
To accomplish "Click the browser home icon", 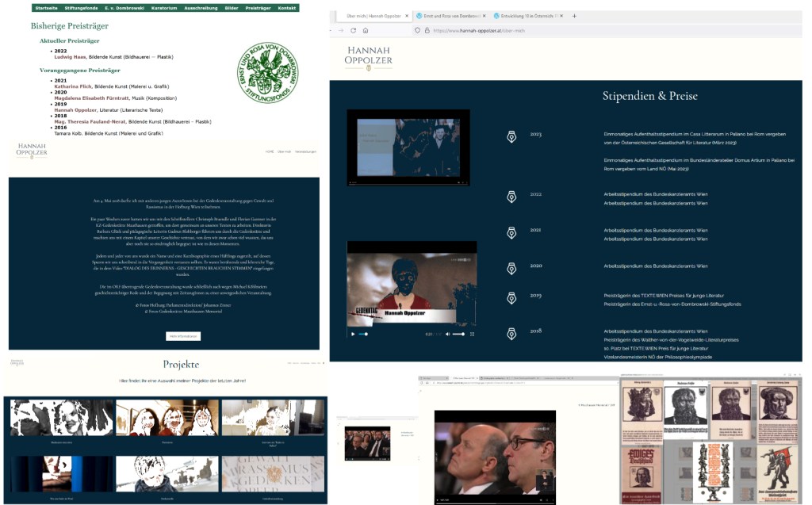I will 365,30.
